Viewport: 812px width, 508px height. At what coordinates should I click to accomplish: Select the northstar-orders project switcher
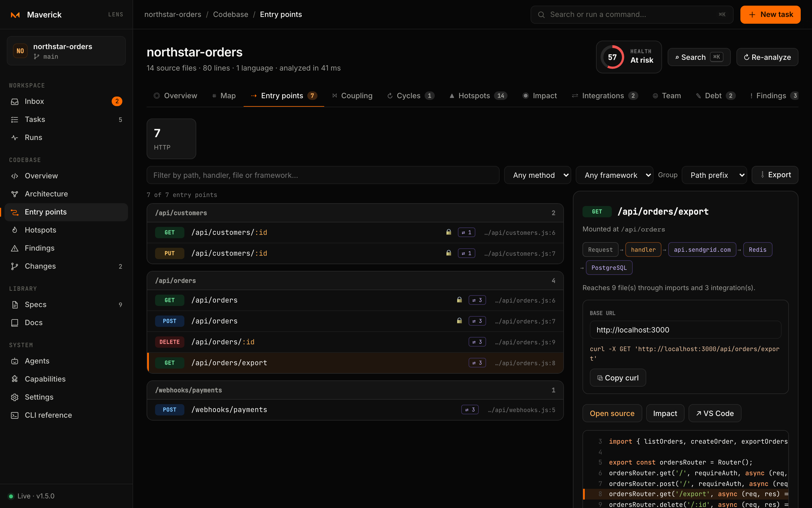point(66,51)
